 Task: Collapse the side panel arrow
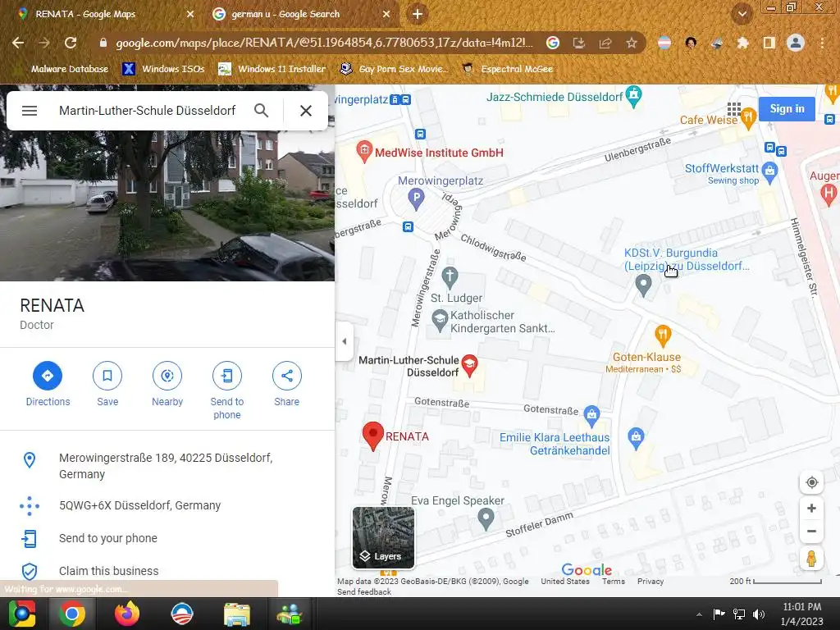(x=345, y=341)
